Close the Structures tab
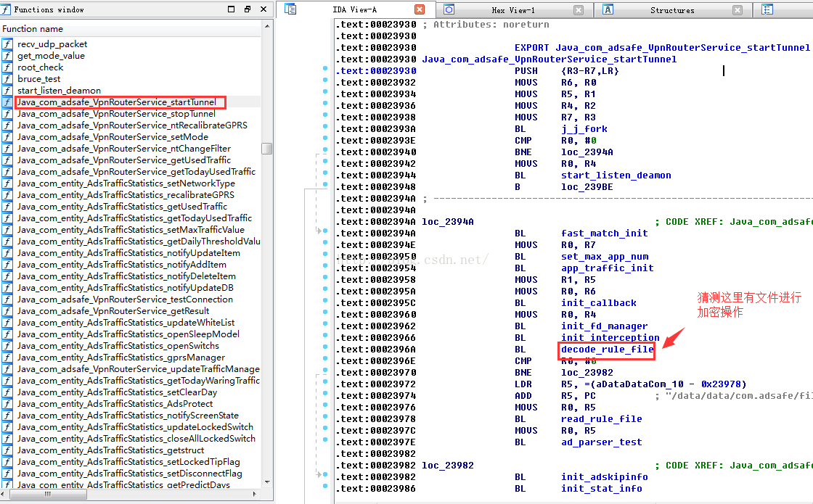Screen dimensions: 813x504 [x=738, y=10]
